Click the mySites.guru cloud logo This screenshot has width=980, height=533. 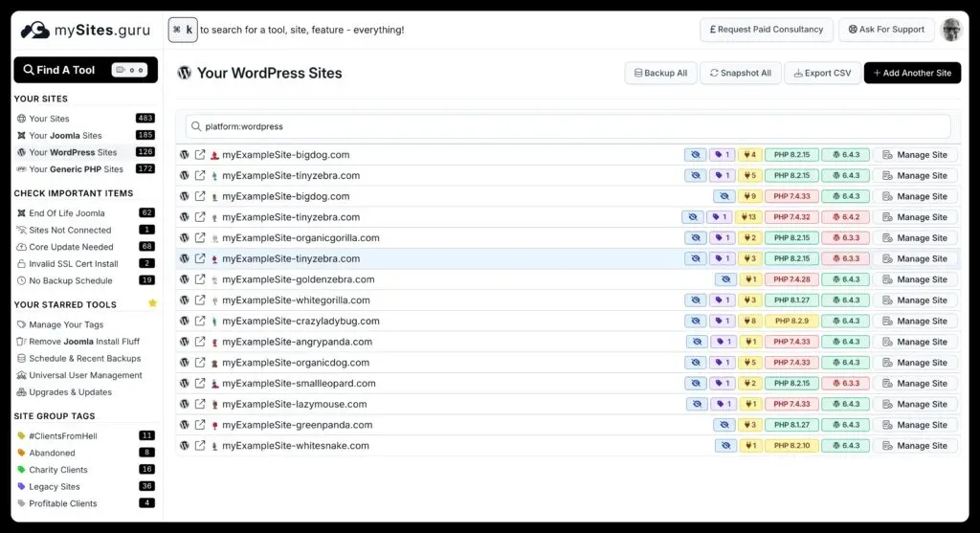pyautogui.click(x=35, y=30)
